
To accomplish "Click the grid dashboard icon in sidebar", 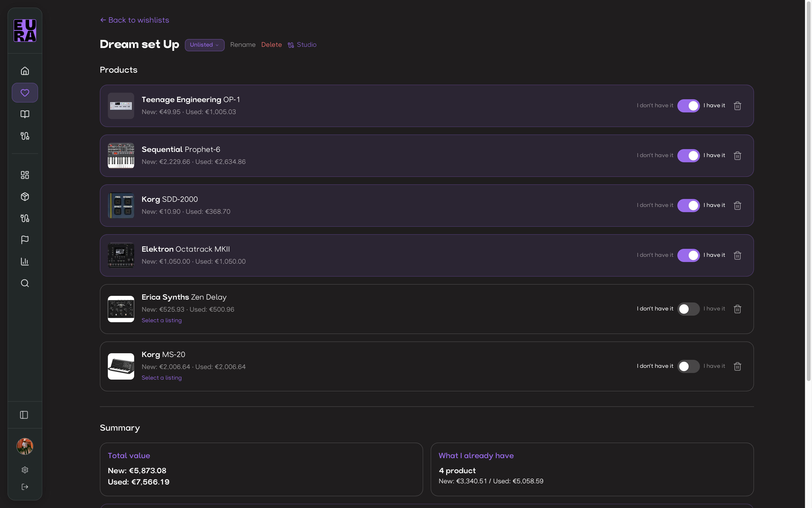I will click(x=25, y=175).
